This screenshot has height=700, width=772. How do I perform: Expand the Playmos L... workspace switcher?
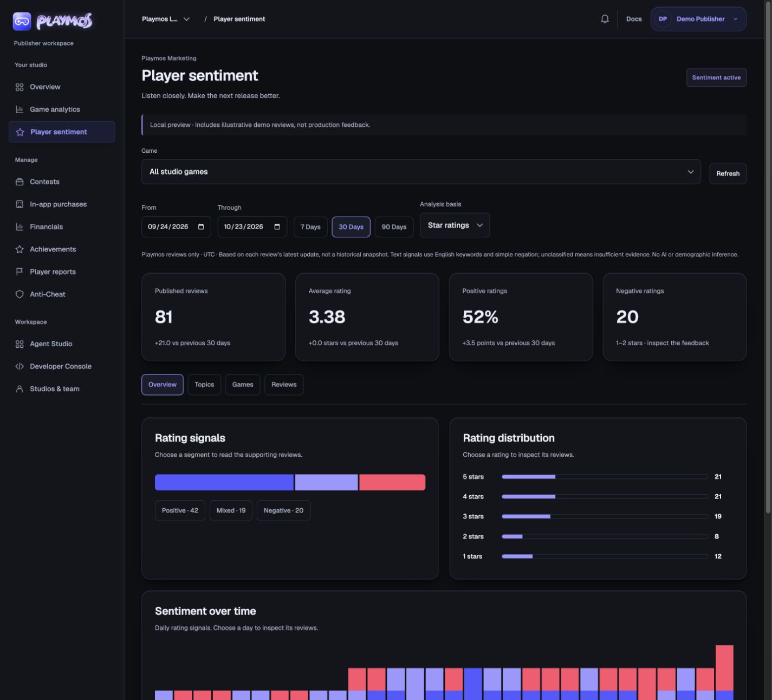point(166,19)
